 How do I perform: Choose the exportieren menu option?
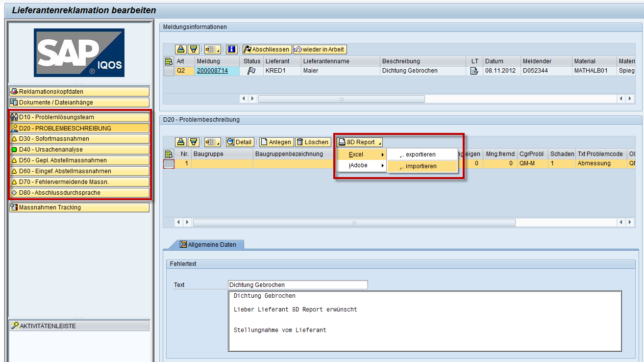click(422, 155)
